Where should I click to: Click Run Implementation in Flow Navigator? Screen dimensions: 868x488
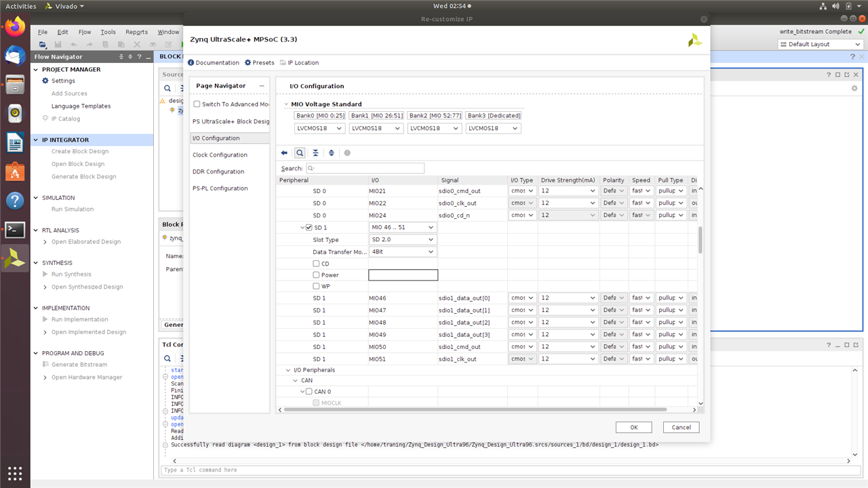click(x=79, y=319)
